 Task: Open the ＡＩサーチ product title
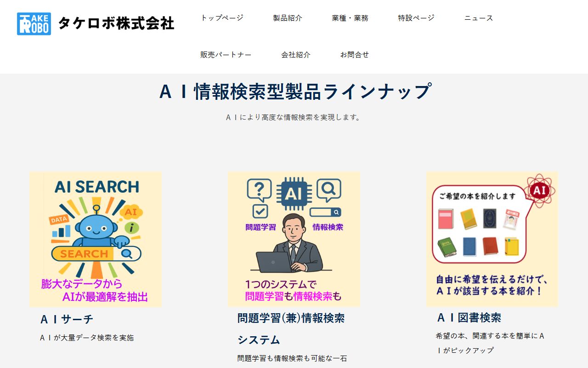coord(67,319)
